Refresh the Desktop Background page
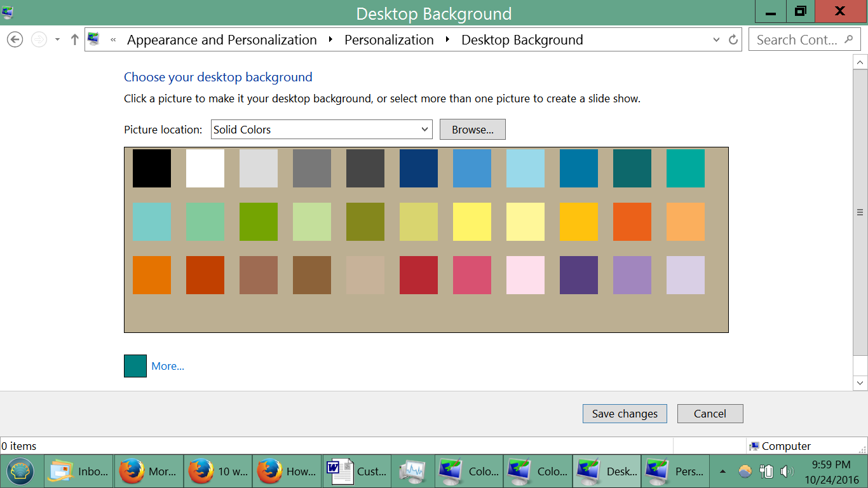The image size is (868, 488). 733,39
